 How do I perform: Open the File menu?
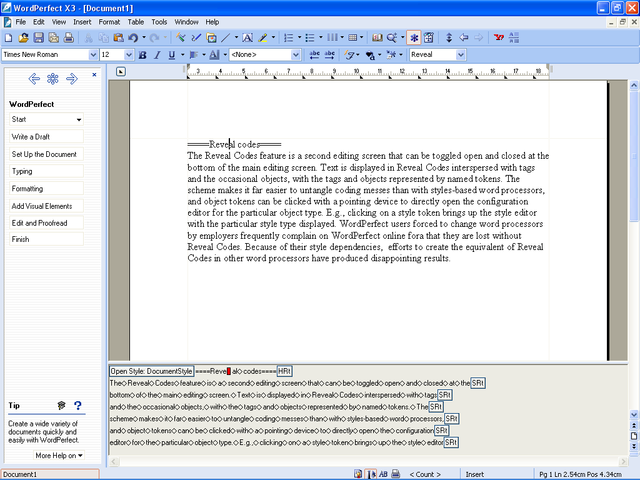point(20,22)
